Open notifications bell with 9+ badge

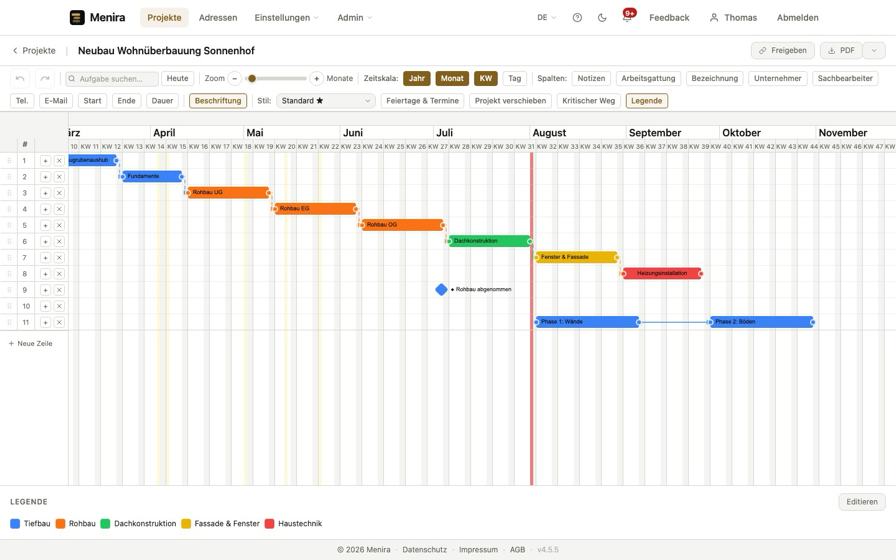pos(627,17)
